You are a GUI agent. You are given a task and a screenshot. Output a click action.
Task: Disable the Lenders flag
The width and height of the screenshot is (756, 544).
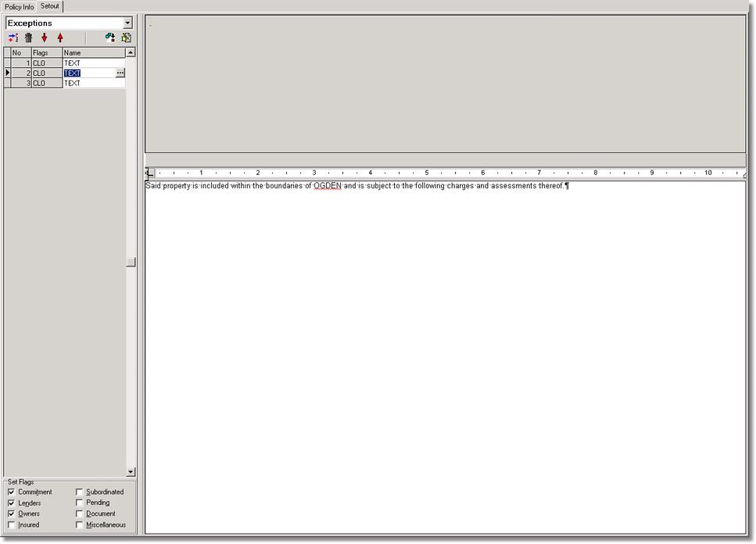pyautogui.click(x=11, y=503)
